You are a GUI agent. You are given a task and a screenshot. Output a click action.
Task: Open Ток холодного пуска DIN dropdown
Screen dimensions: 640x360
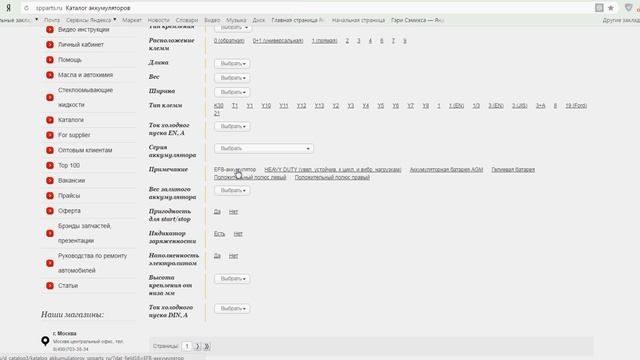(232, 309)
